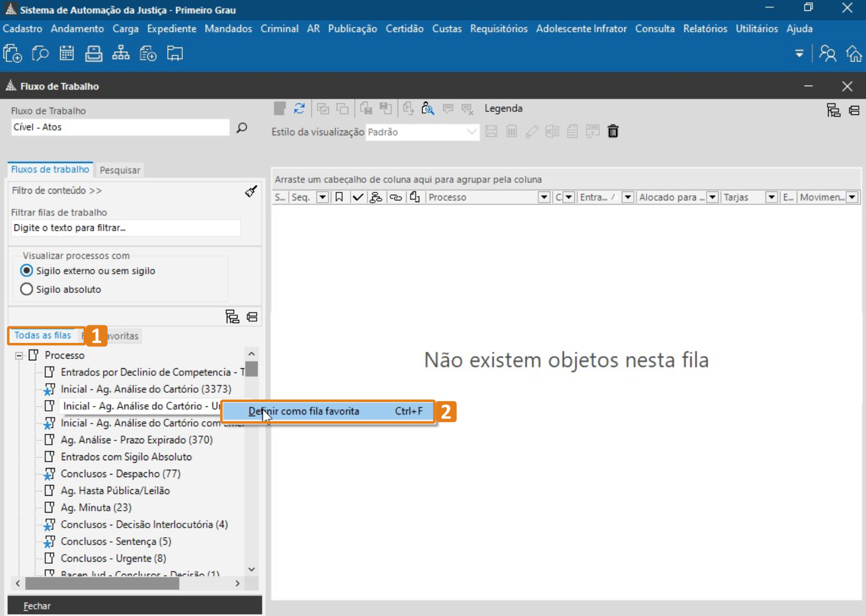Open the Tarjas column filter dropdown
The height and width of the screenshot is (616, 866).
coord(771,197)
